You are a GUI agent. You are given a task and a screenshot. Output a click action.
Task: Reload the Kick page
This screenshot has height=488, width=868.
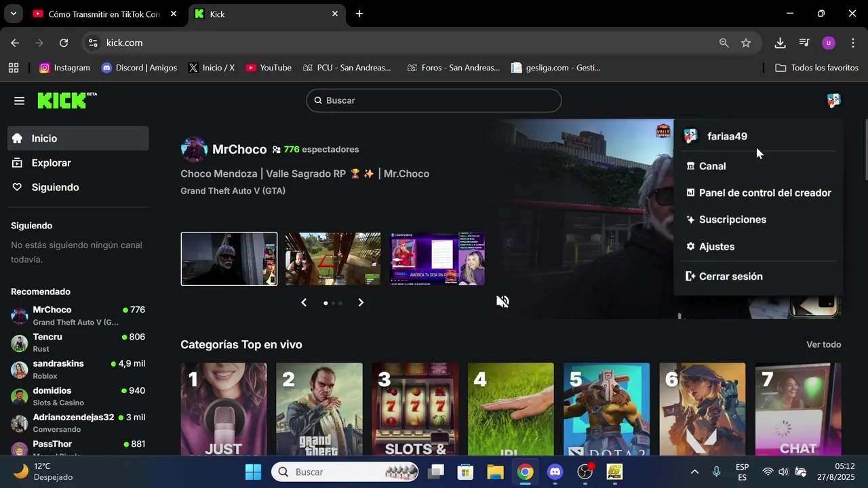64,43
